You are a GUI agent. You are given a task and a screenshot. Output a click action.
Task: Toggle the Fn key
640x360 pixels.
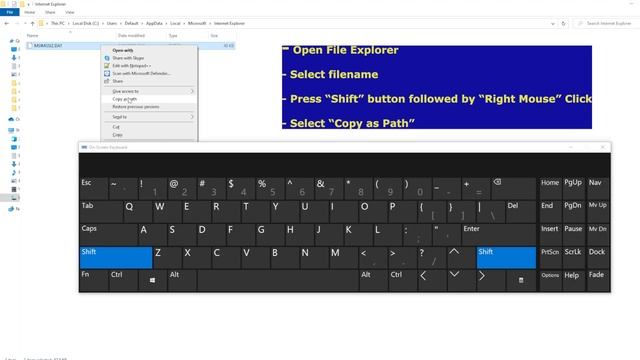(94, 280)
